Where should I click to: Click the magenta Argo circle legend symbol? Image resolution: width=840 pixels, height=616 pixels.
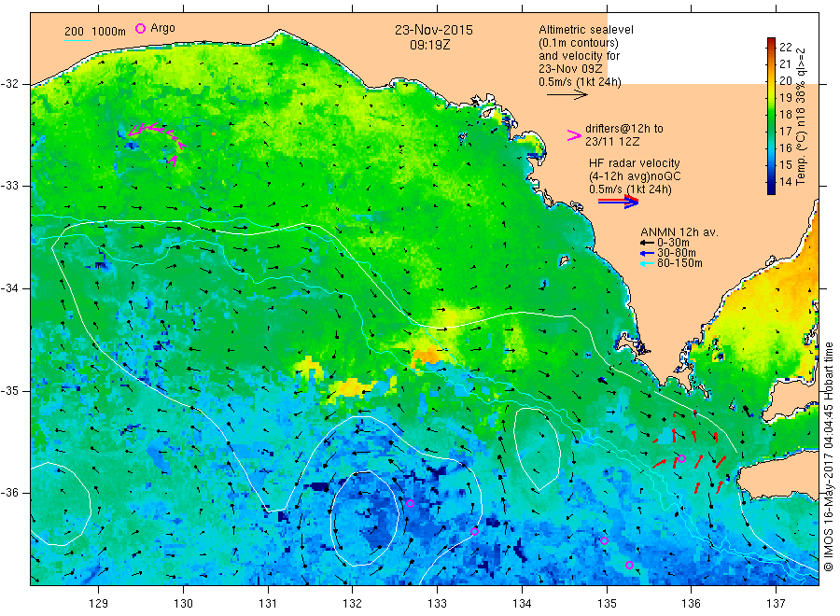pyautogui.click(x=140, y=28)
